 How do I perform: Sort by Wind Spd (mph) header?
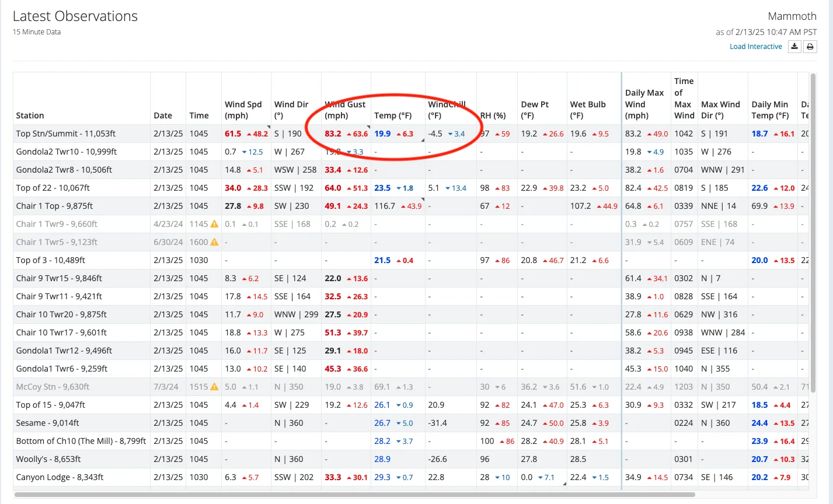[x=243, y=110]
